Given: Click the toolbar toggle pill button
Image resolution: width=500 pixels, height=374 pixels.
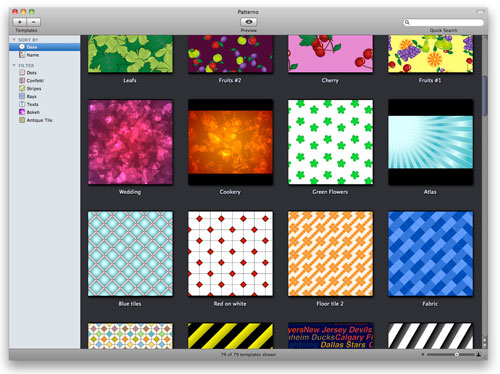Looking at the screenshot, I should (x=480, y=12).
